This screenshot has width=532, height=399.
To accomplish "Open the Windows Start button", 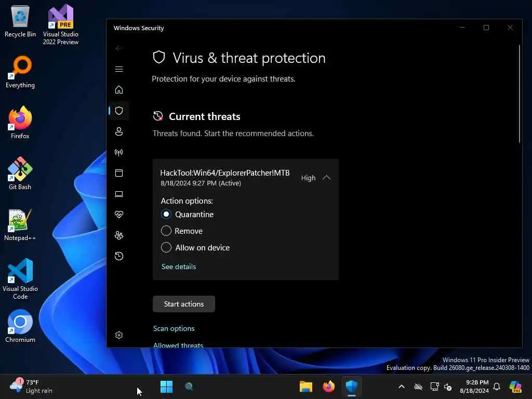I will [x=166, y=387].
